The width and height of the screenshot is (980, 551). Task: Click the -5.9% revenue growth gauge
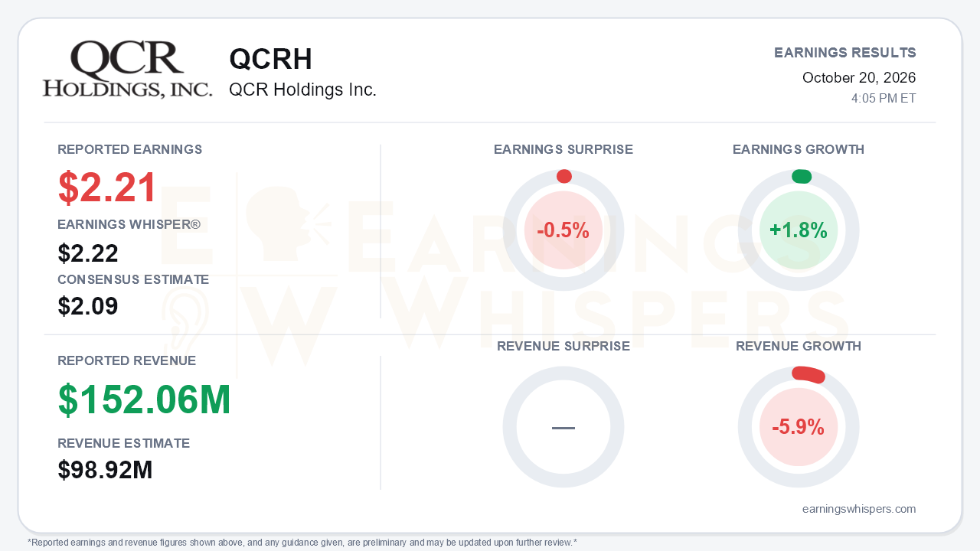(x=799, y=427)
